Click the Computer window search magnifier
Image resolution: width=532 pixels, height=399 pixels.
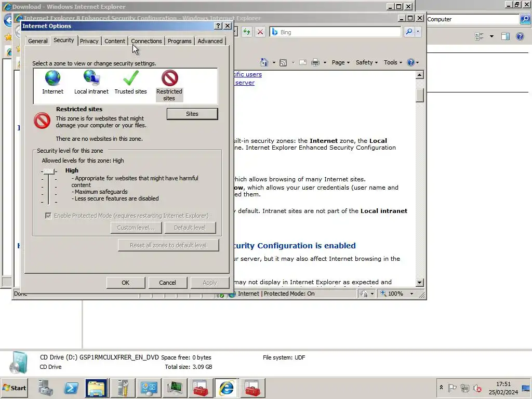525,19
